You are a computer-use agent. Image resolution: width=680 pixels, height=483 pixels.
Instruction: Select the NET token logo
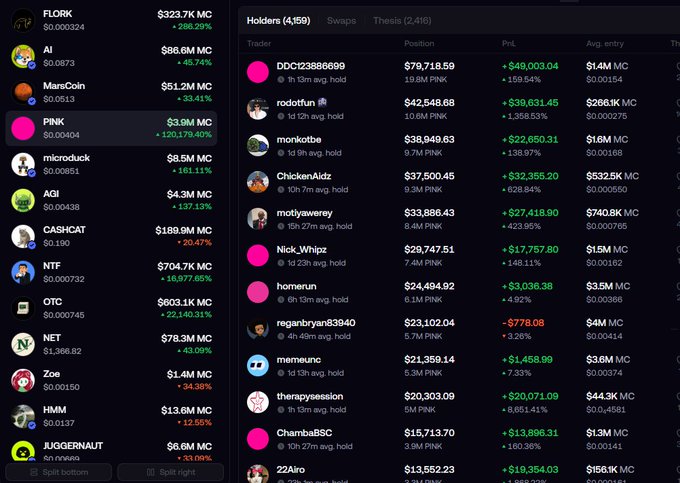pyautogui.click(x=23, y=344)
